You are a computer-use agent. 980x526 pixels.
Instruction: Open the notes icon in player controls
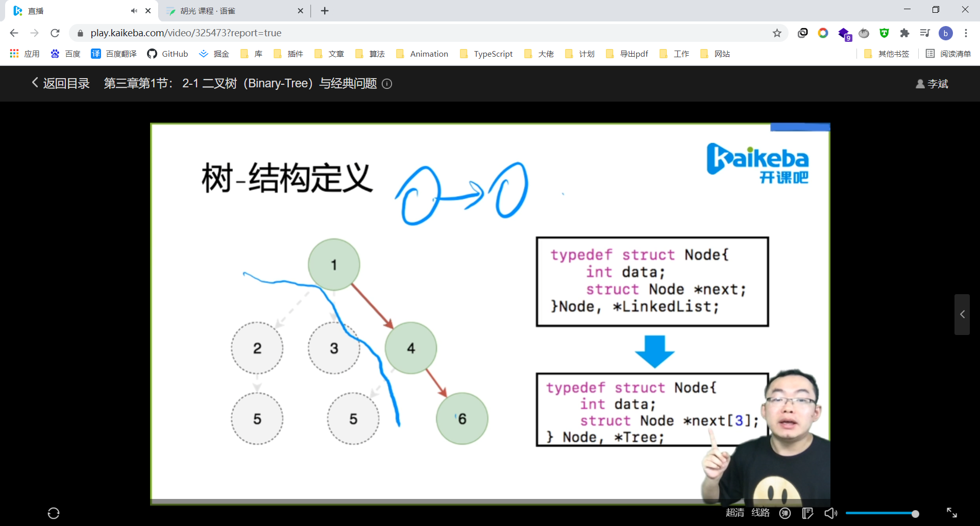(x=807, y=513)
